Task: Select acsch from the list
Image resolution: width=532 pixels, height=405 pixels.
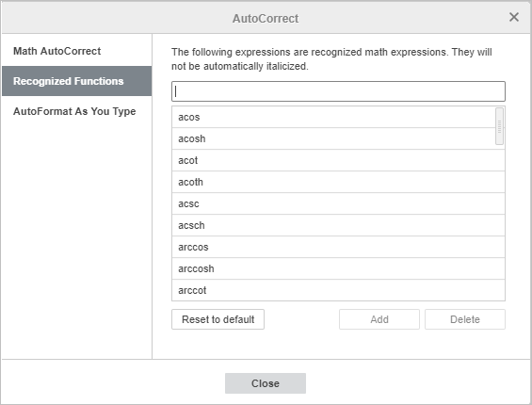Action: [x=338, y=226]
